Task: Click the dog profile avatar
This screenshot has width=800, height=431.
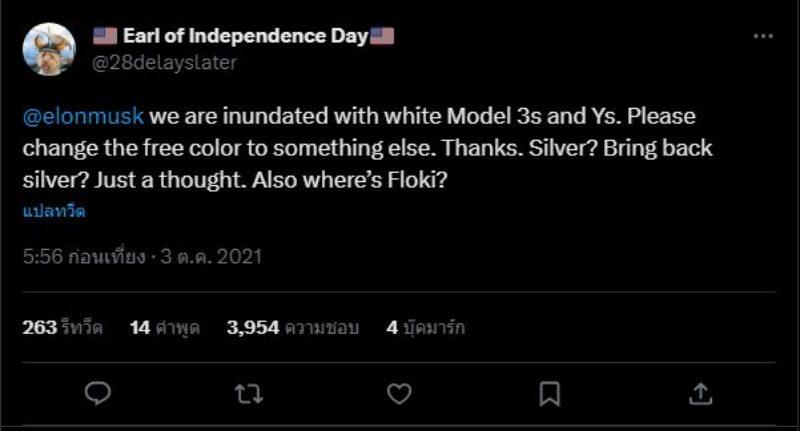Action: (x=49, y=49)
